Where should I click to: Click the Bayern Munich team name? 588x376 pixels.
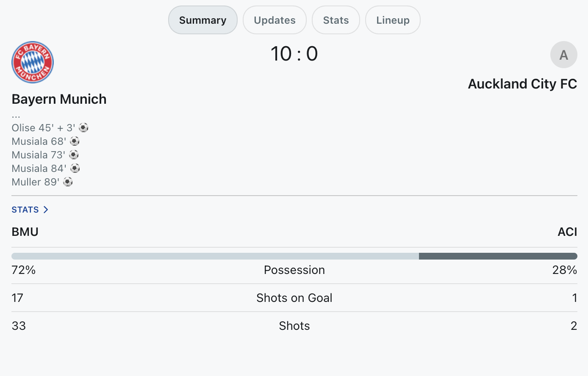pyautogui.click(x=59, y=99)
